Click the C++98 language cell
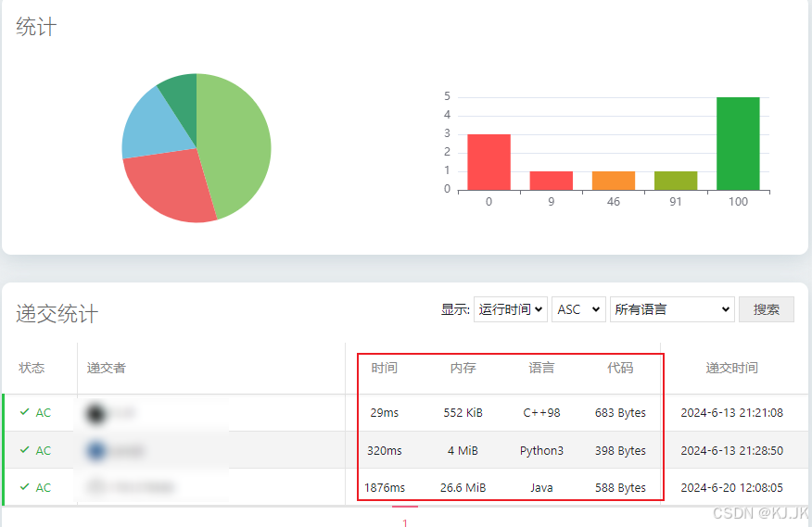The height and width of the screenshot is (527, 812). (x=541, y=412)
